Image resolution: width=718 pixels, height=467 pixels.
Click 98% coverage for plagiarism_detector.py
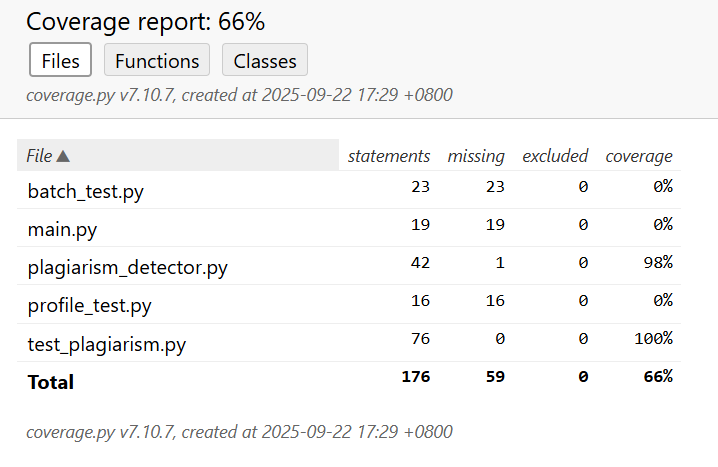[658, 262]
